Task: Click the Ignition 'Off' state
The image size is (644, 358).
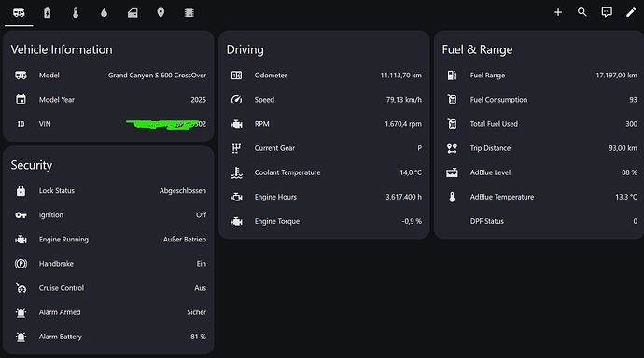Action: pyautogui.click(x=202, y=214)
